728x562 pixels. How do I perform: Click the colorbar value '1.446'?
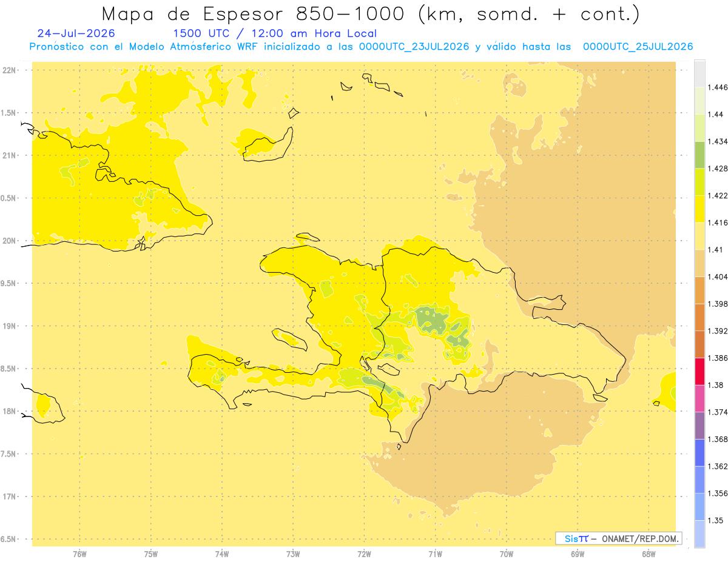click(x=718, y=88)
